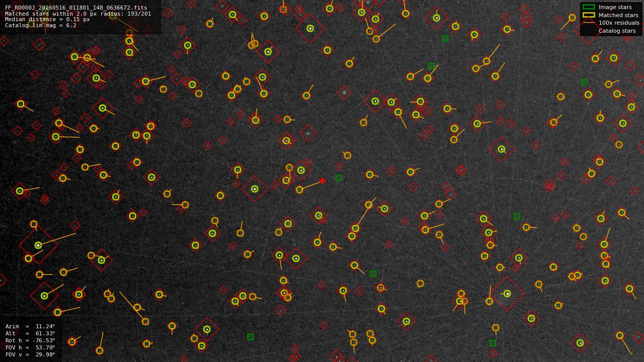
Task: Click the green Image stars legend swatch
Action: pyautogui.click(x=589, y=7)
